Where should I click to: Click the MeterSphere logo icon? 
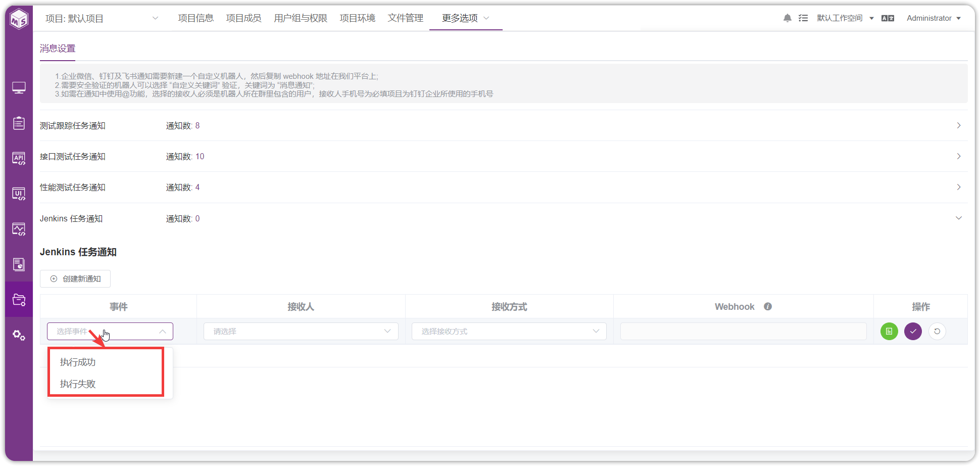coord(19,19)
